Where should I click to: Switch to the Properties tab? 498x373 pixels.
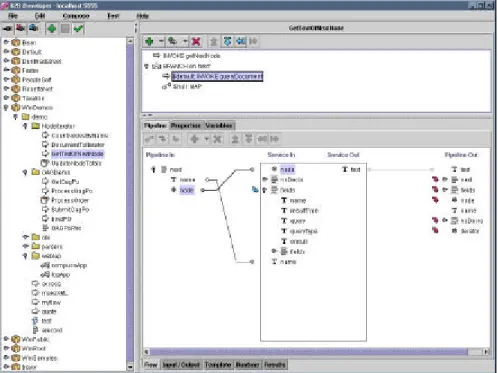tap(186, 126)
